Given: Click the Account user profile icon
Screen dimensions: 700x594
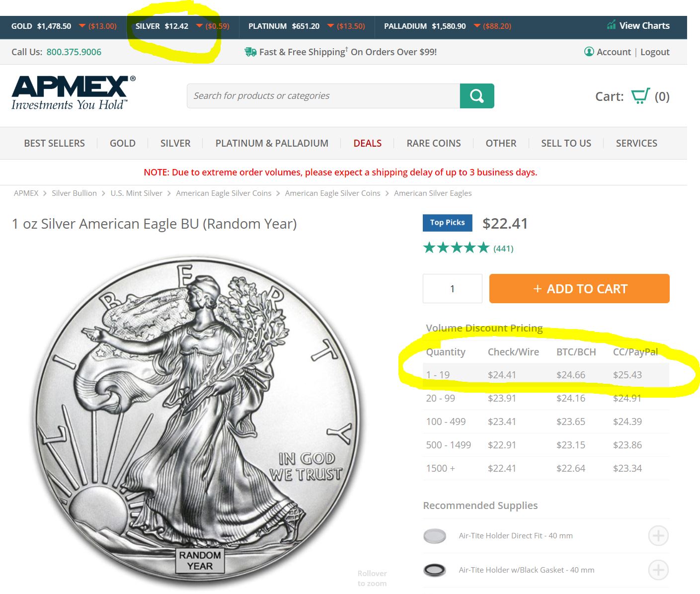Looking at the screenshot, I should tap(589, 52).
